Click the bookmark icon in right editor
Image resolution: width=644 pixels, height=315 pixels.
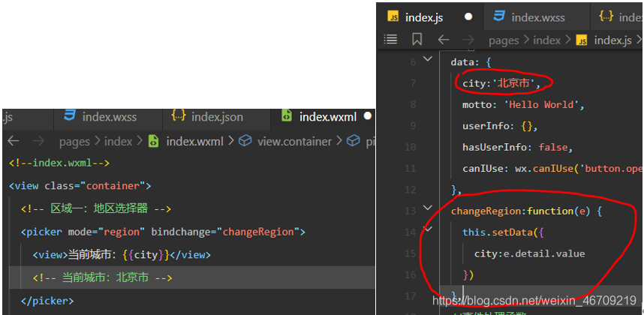coord(417,40)
